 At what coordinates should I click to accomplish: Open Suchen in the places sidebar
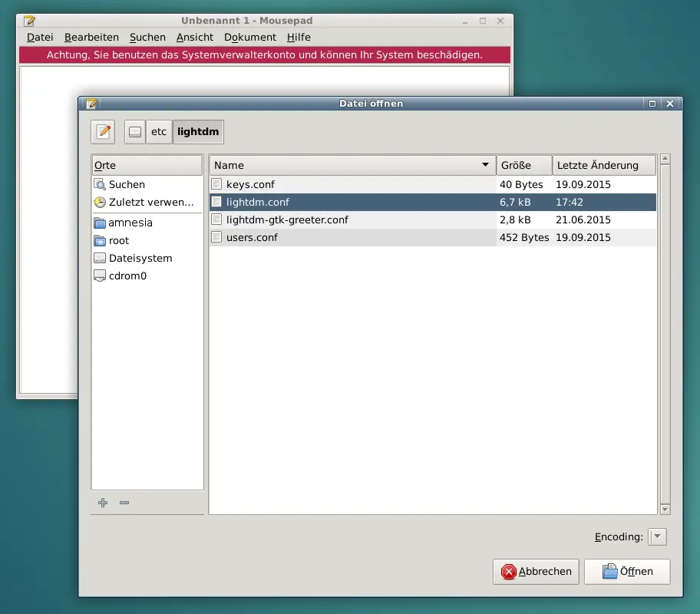(126, 184)
